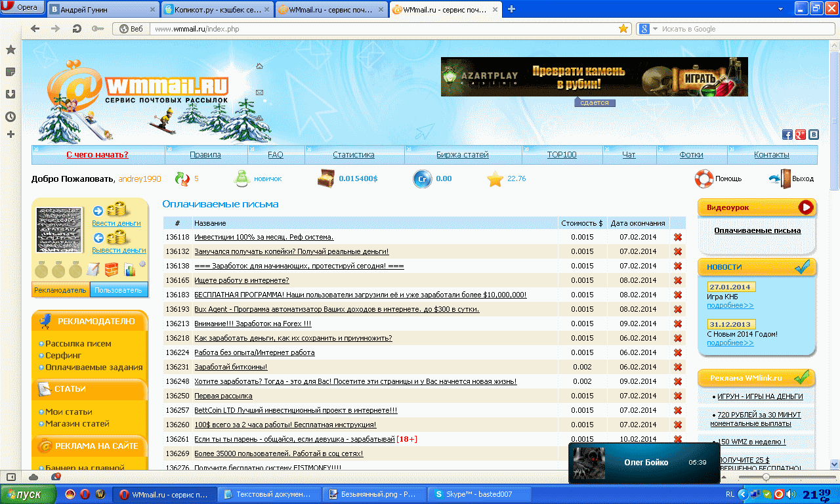Open the Opera Link cloud icon
The width and height of the screenshot is (840, 504).
click(33, 476)
